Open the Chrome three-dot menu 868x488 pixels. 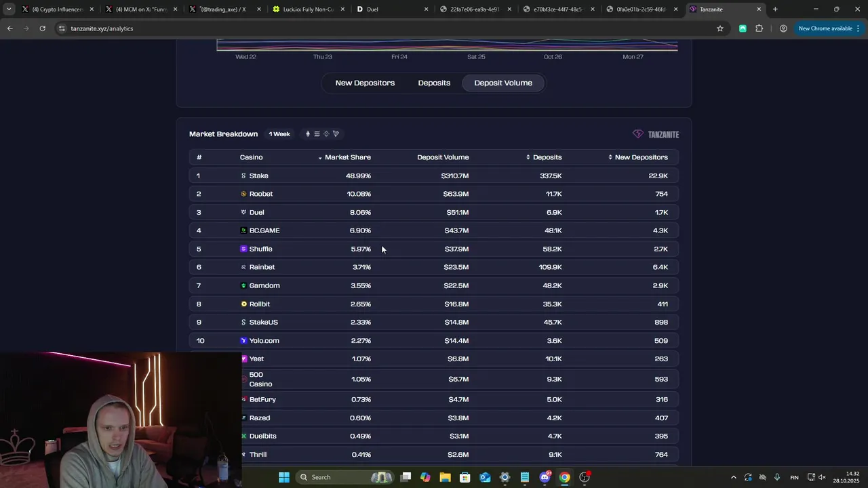click(x=859, y=28)
